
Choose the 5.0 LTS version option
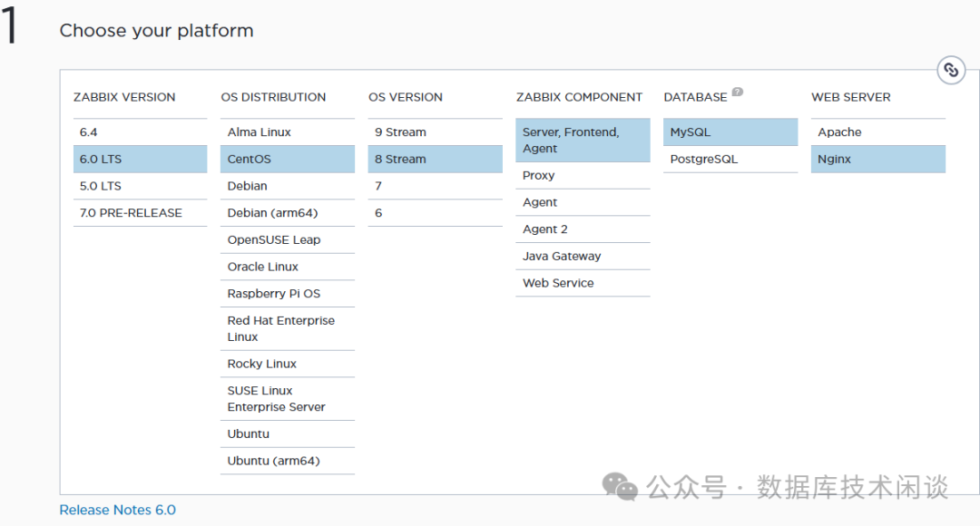(140, 186)
